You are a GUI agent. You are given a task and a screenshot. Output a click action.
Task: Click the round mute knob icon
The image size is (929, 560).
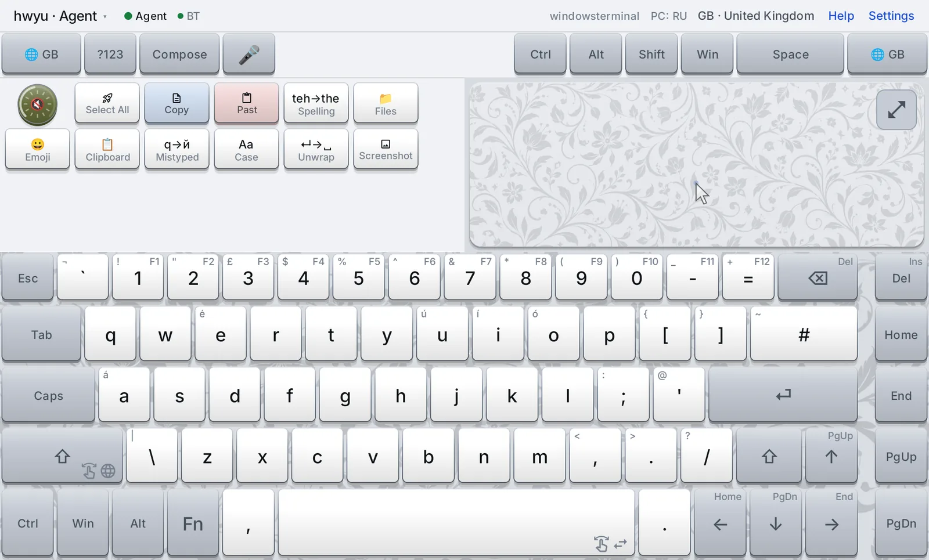click(x=37, y=105)
